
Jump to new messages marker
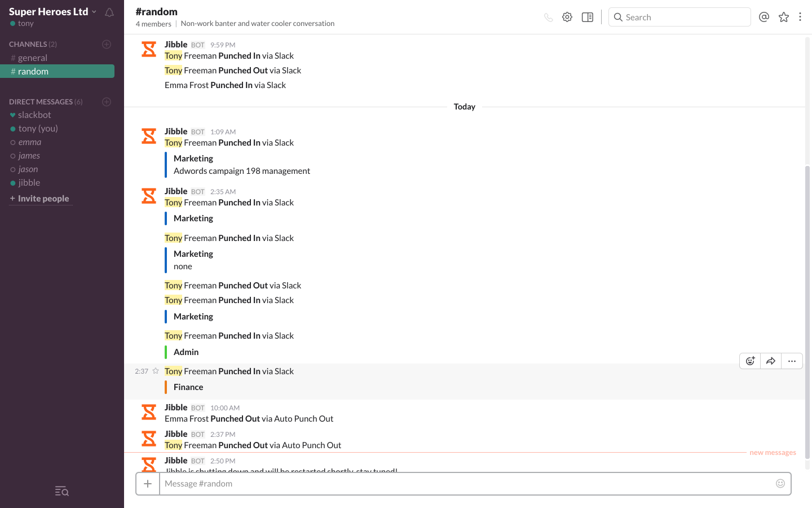[x=773, y=453]
